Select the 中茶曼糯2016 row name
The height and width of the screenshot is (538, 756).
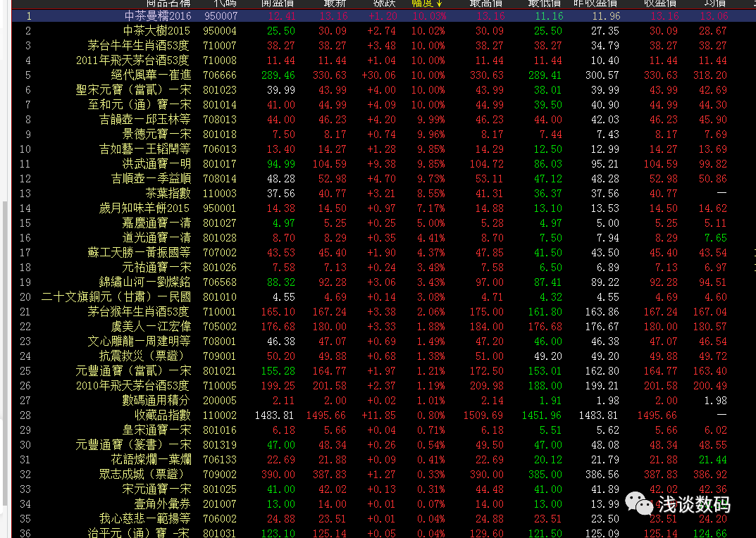[x=158, y=16]
